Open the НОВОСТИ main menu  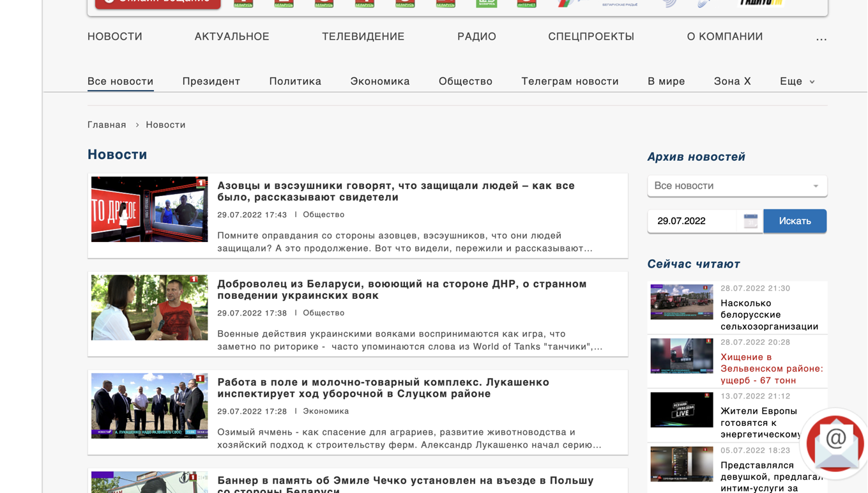click(115, 36)
